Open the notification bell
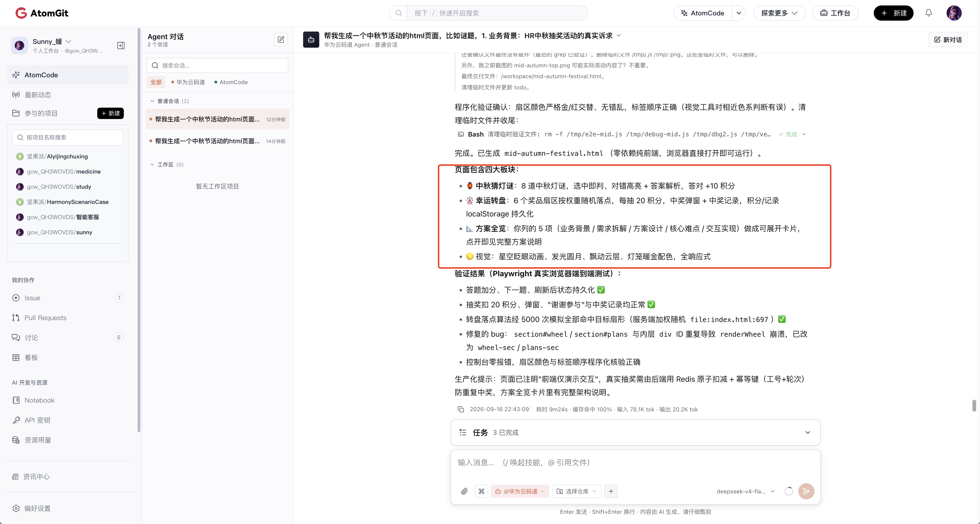Image resolution: width=980 pixels, height=524 pixels. coord(929,13)
